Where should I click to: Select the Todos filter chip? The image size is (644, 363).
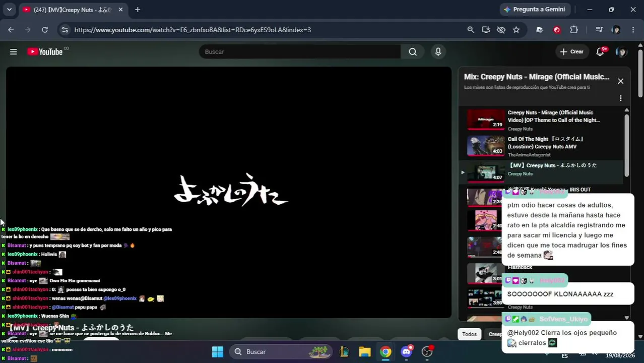click(469, 334)
